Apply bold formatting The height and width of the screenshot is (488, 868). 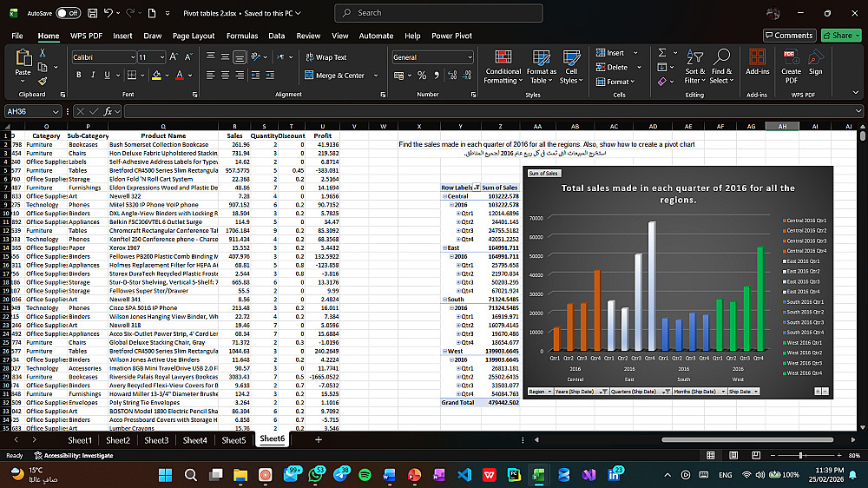point(80,75)
